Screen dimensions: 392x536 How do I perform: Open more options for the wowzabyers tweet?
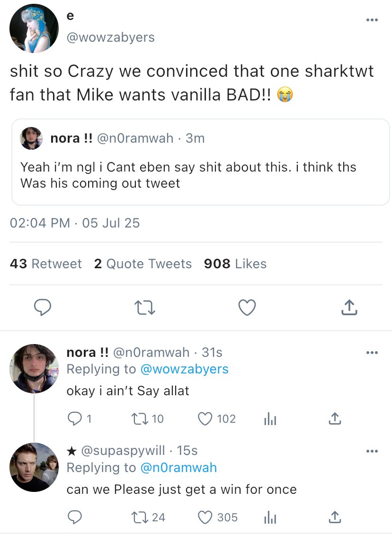point(372,20)
